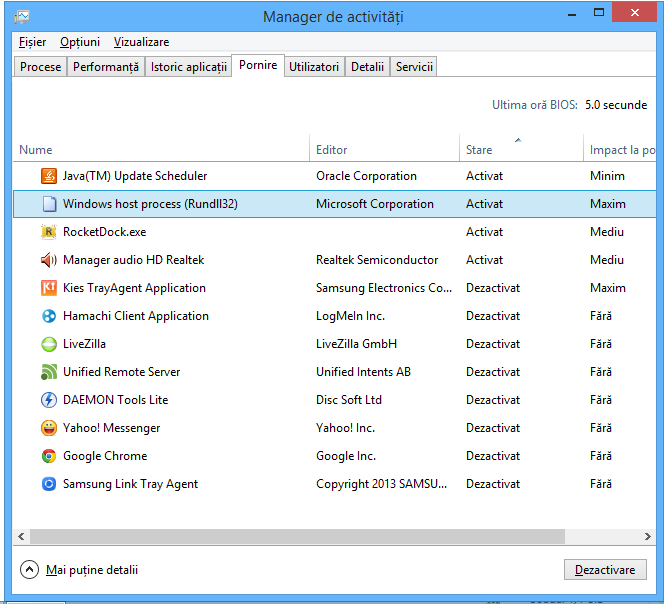This screenshot has width=664, height=604.
Task: Select Windows host process (Rundll32) entry
Action: pos(335,204)
